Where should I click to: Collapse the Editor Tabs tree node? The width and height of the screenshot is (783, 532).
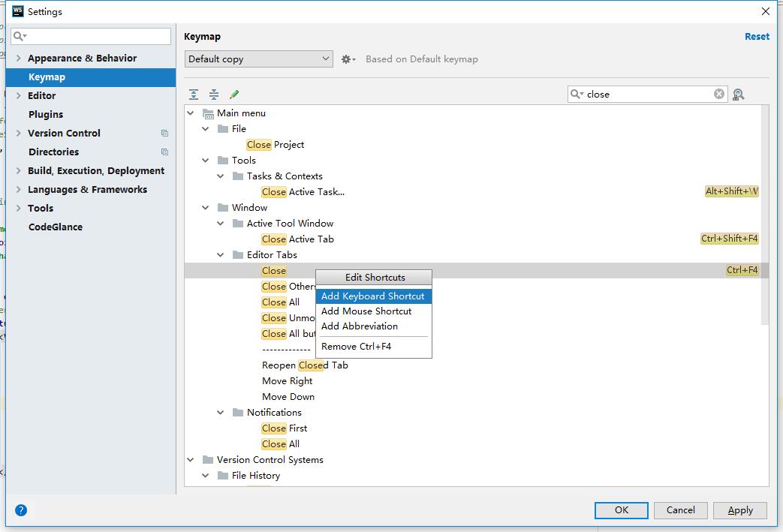pyautogui.click(x=220, y=255)
